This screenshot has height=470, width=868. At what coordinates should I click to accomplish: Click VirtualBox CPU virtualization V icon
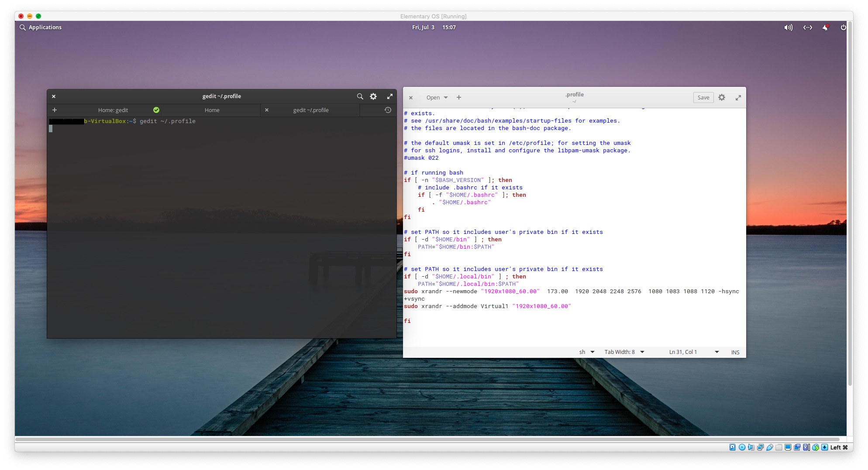[806, 447]
